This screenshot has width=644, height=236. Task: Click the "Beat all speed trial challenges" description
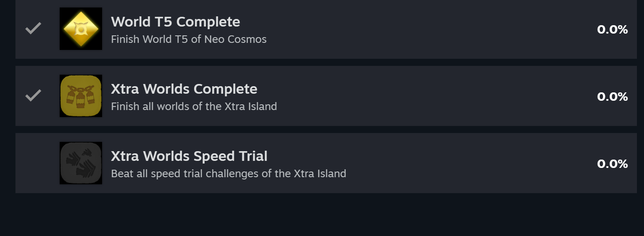pos(229,174)
